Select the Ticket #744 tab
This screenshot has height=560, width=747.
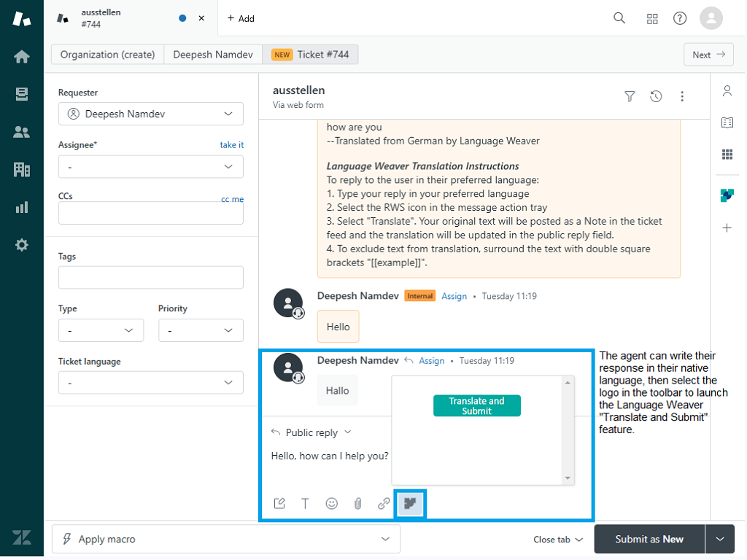(310, 54)
